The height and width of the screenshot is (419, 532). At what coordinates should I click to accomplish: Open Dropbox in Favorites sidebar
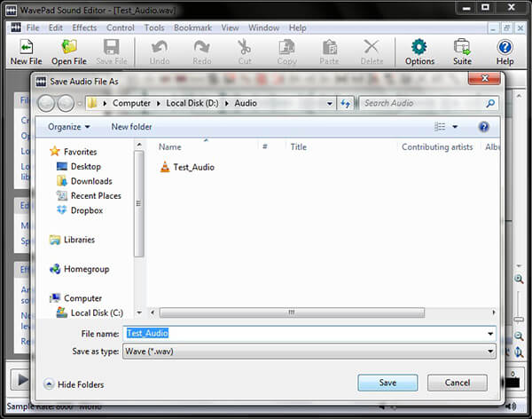tap(86, 210)
